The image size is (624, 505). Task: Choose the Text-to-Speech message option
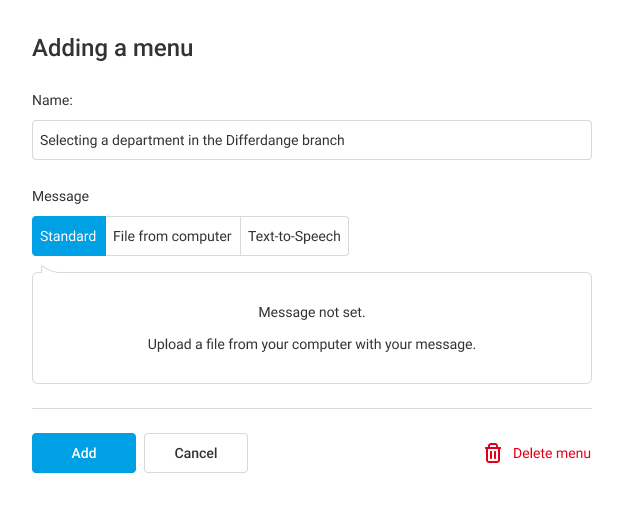[294, 236]
